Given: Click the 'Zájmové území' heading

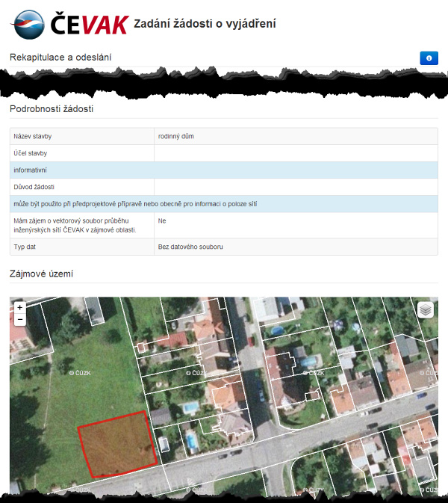Looking at the screenshot, I should pyautogui.click(x=41, y=274).
